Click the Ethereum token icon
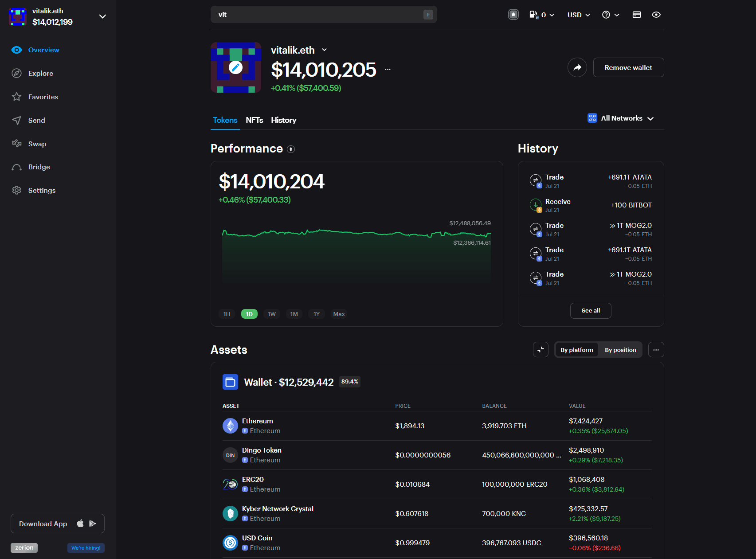 pos(230,426)
